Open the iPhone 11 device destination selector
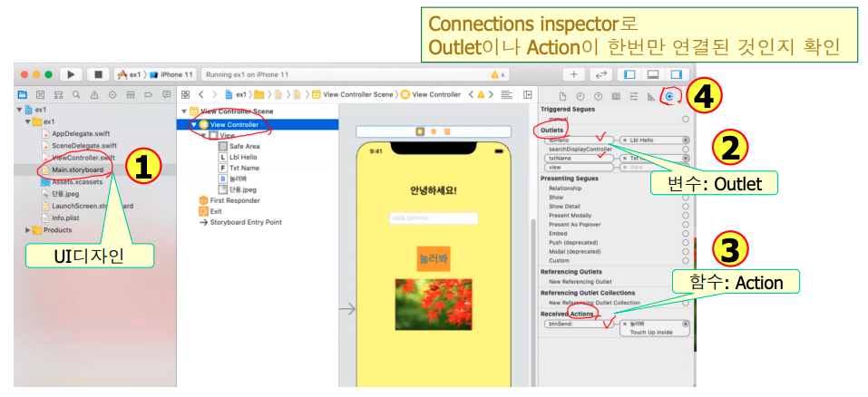This screenshot has width=868, height=397. click(171, 74)
